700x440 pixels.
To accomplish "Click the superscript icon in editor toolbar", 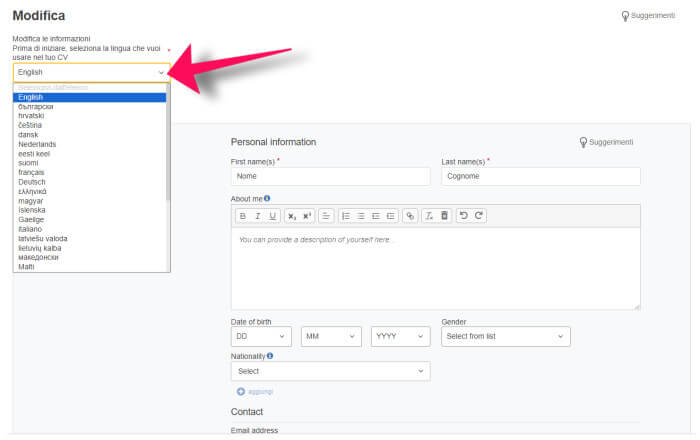I will (x=306, y=216).
